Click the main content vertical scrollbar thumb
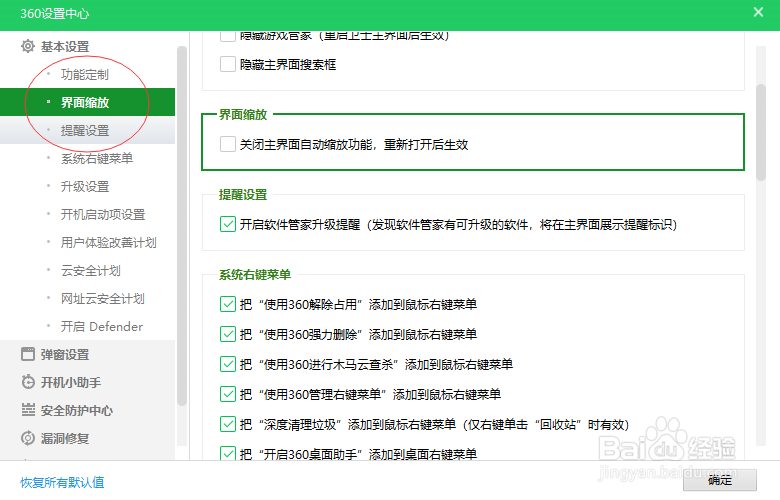This screenshot has width=780, height=500. [x=761, y=132]
